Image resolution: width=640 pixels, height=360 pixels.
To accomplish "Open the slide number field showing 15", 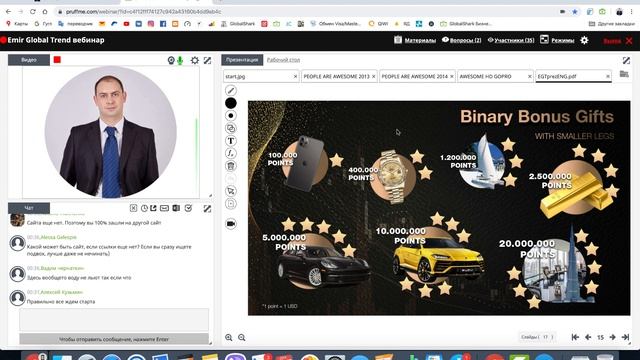I will click(x=600, y=338).
